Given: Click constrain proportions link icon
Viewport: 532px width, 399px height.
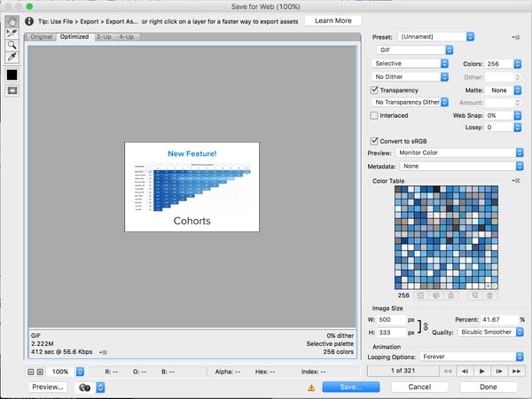Looking at the screenshot, I should click(x=425, y=325).
